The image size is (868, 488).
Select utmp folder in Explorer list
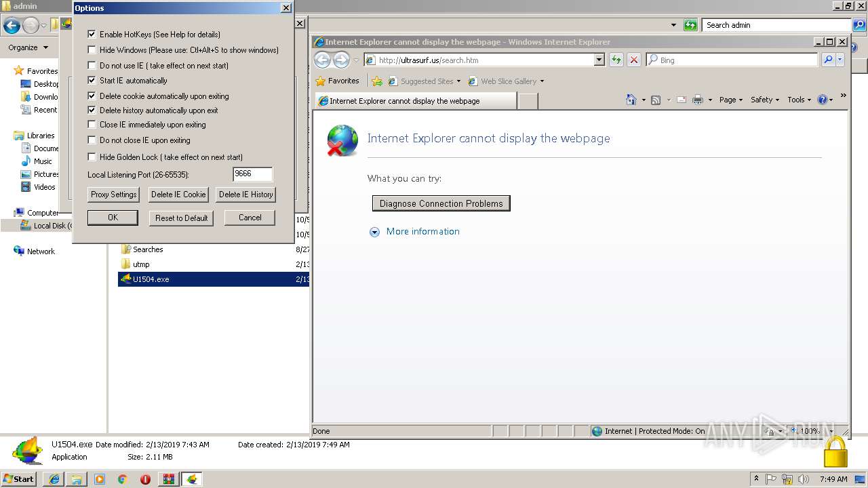point(141,264)
